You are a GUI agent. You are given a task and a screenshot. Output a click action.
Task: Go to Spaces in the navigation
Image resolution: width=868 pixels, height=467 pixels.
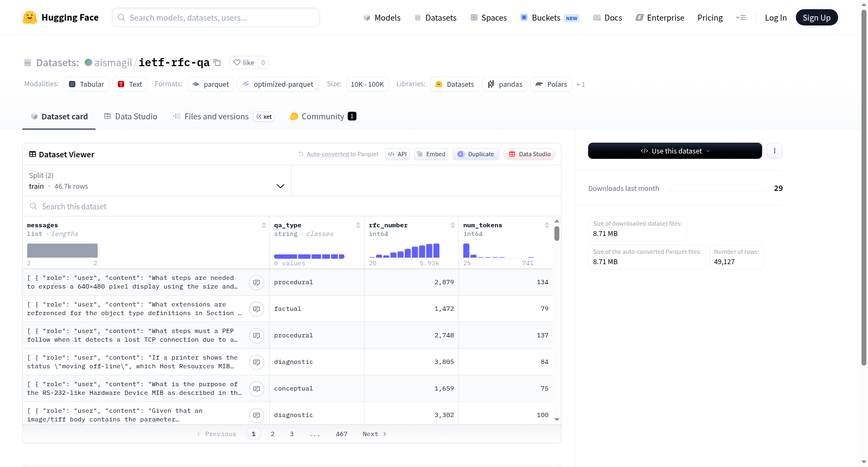(488, 18)
